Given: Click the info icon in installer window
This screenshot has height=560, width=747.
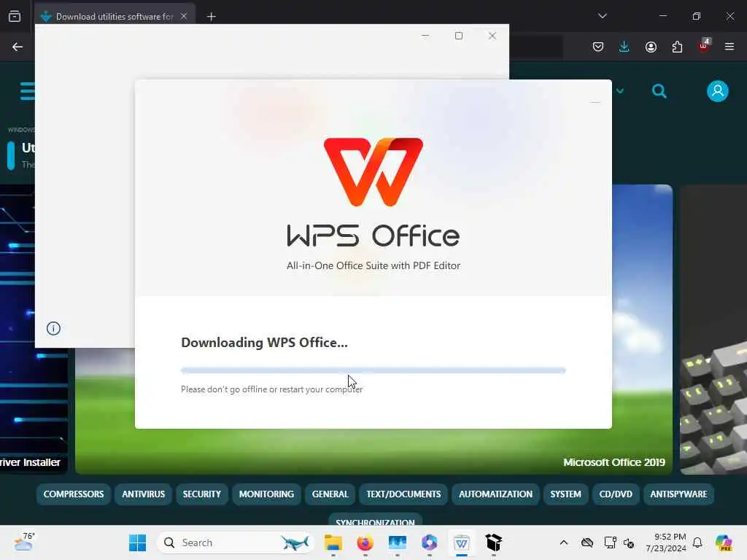Looking at the screenshot, I should tap(53, 328).
